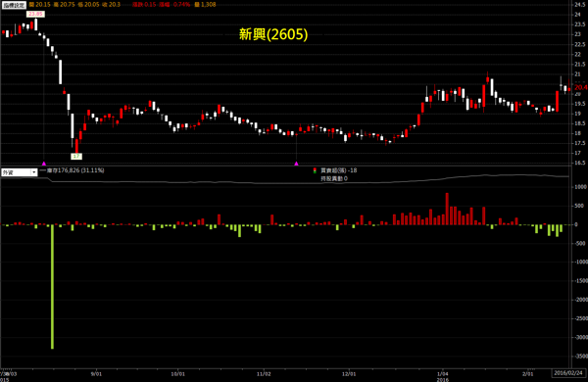588x382 pixels.
Task: Click the tallest red buying bar in January
Action: click(447, 209)
